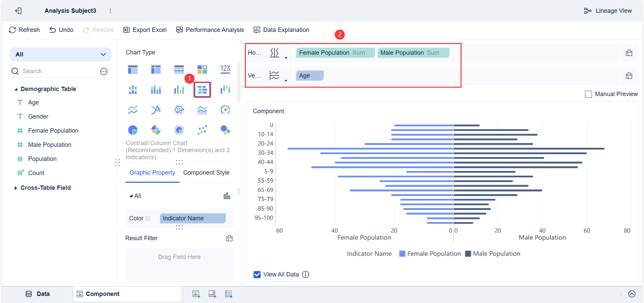Open Performance Analysis
Image resolution: width=644 pixels, height=303 pixels.
210,30
